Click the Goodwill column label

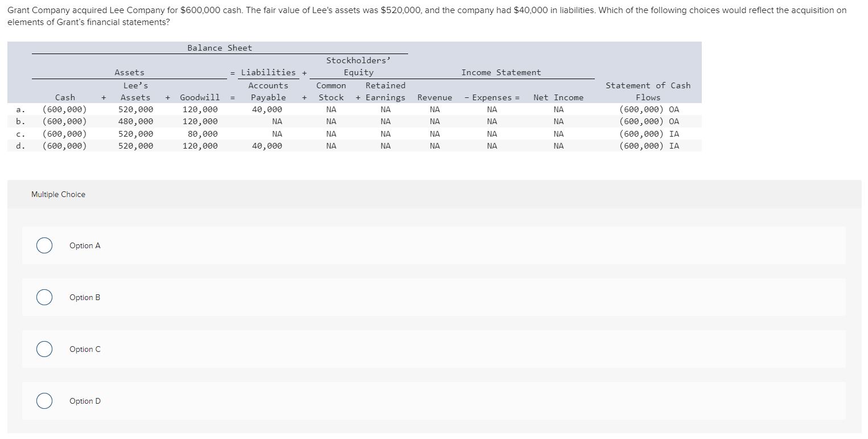point(199,97)
